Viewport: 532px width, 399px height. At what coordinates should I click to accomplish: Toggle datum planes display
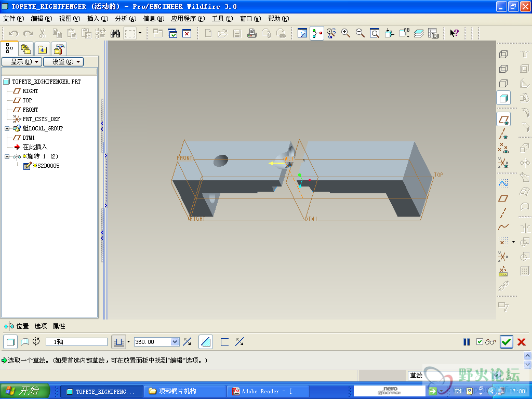pos(503,119)
